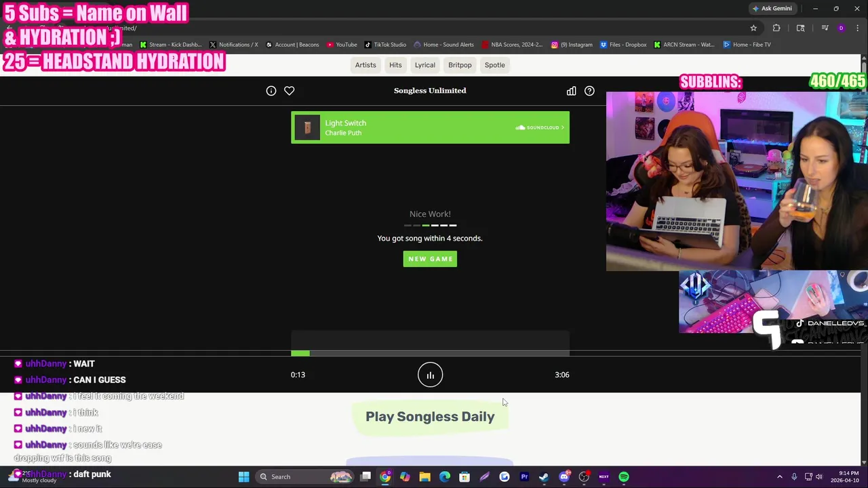The image size is (868, 488).
Task: Open Spotify from taskbar
Action: (624, 477)
